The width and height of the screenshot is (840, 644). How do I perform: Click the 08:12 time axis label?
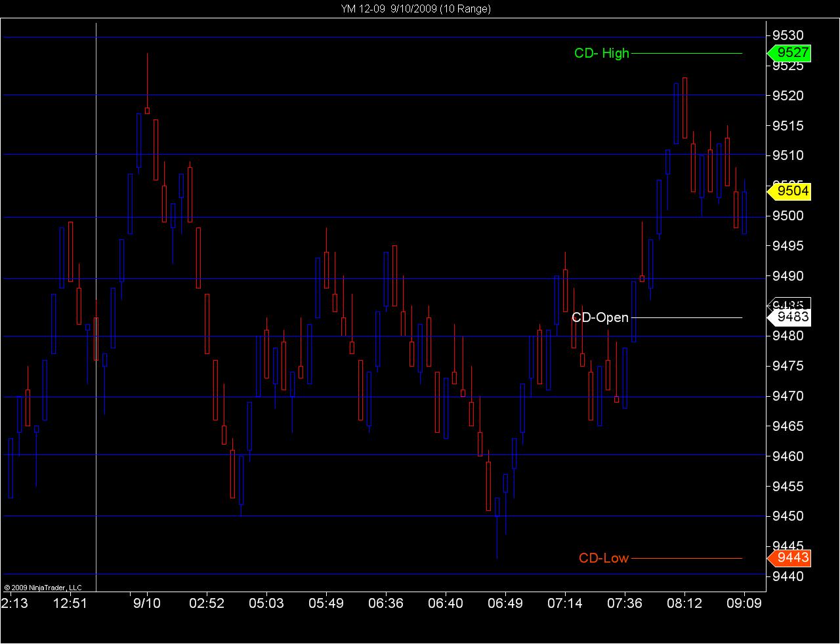point(684,603)
